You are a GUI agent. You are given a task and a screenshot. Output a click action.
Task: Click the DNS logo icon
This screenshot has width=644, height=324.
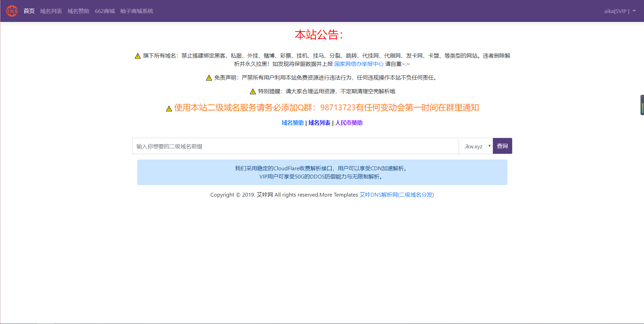tap(12, 11)
